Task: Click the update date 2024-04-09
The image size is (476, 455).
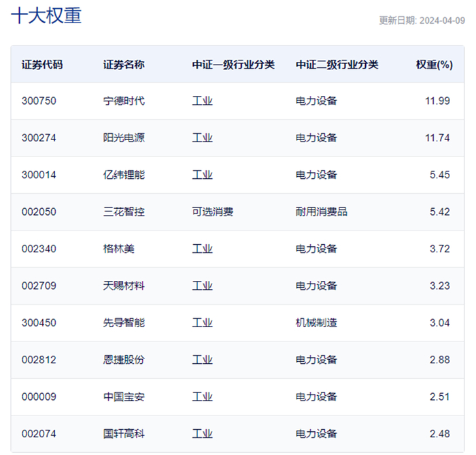Action: (442, 20)
